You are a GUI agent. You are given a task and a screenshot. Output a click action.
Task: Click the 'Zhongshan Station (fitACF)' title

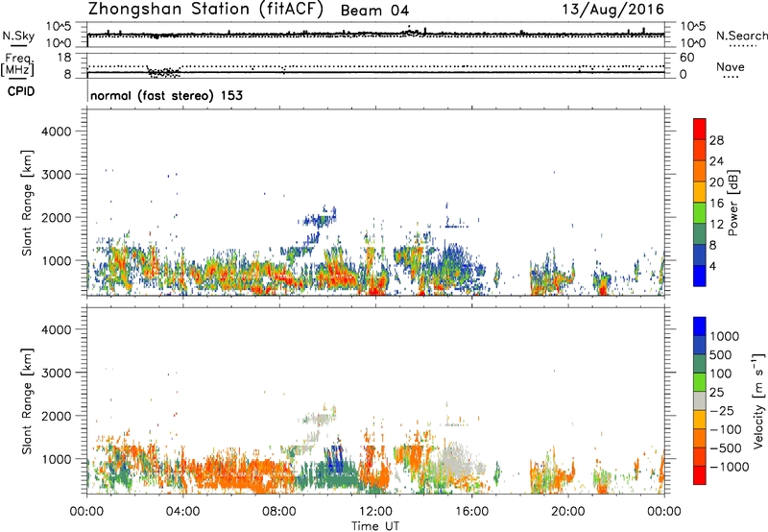(205, 10)
